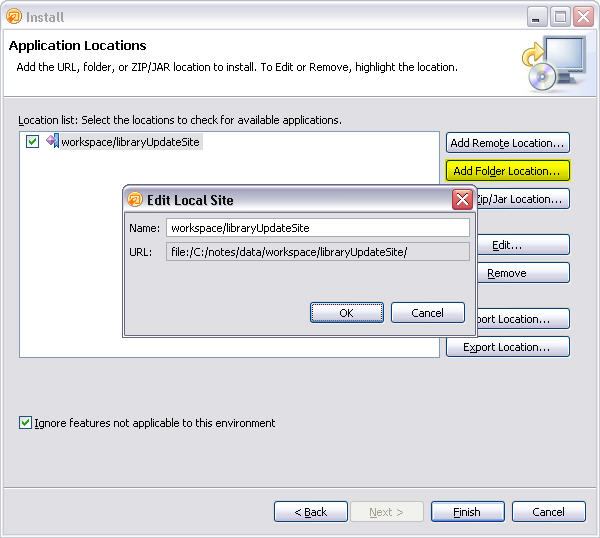This screenshot has height=538, width=600.
Task: Click Add Remote Location button
Action: (508, 143)
